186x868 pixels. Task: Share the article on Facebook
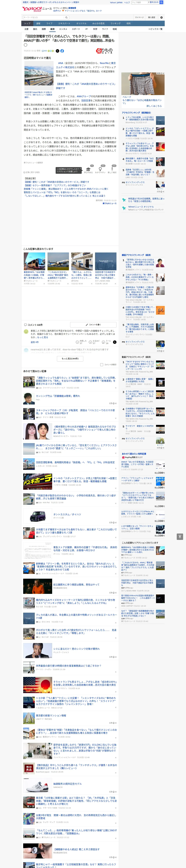[x=62, y=51]
